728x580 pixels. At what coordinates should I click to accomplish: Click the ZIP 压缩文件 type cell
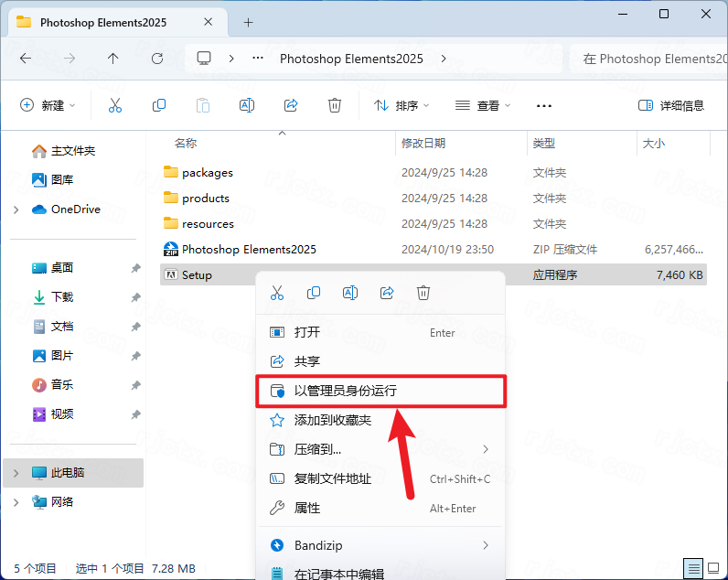565,250
